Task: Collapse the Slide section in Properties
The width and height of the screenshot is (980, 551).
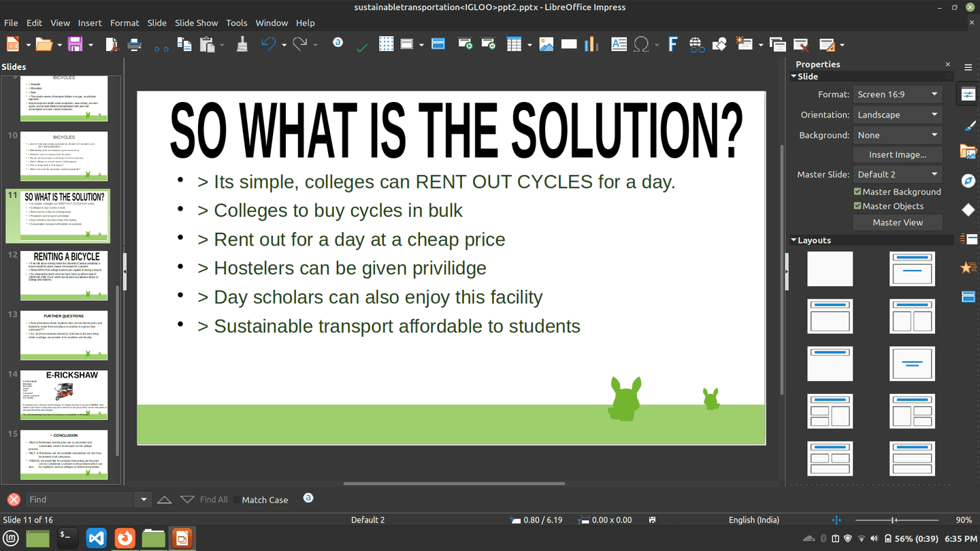Action: pos(794,77)
